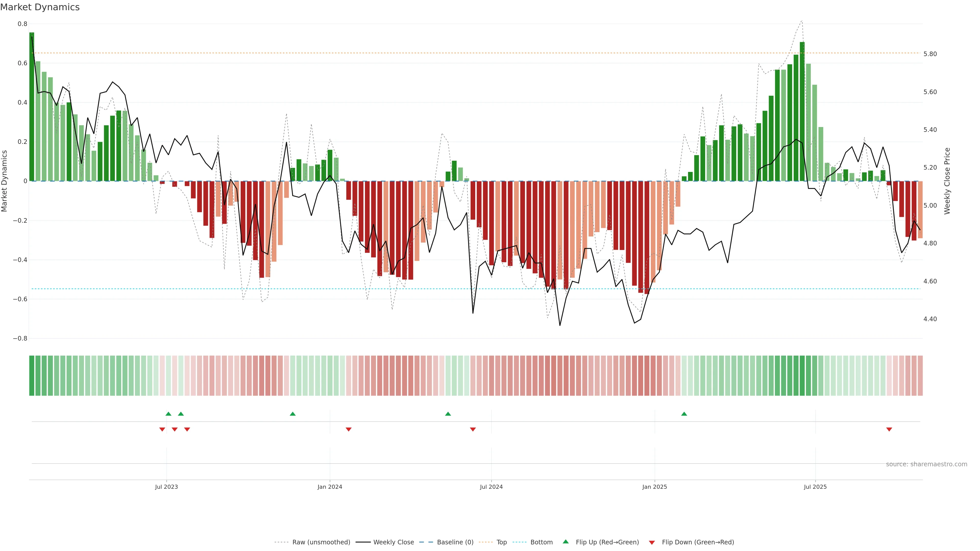
Task: Toggle Flip Down (Green→Red) legend entry
Action: tap(698, 542)
